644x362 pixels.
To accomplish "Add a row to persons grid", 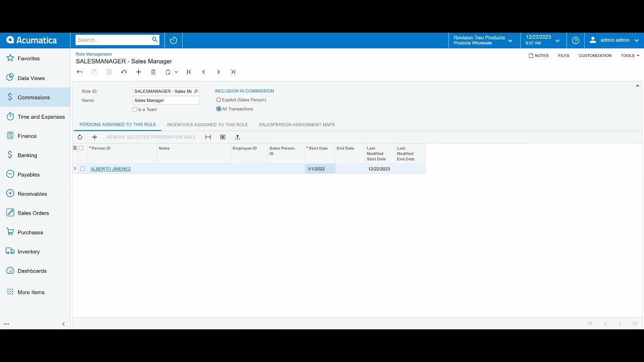I will (x=95, y=137).
